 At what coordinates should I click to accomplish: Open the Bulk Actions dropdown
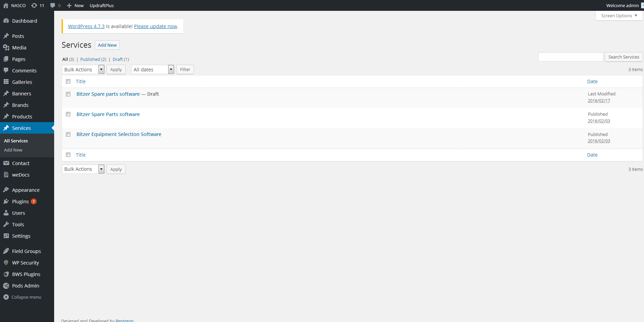[83, 69]
